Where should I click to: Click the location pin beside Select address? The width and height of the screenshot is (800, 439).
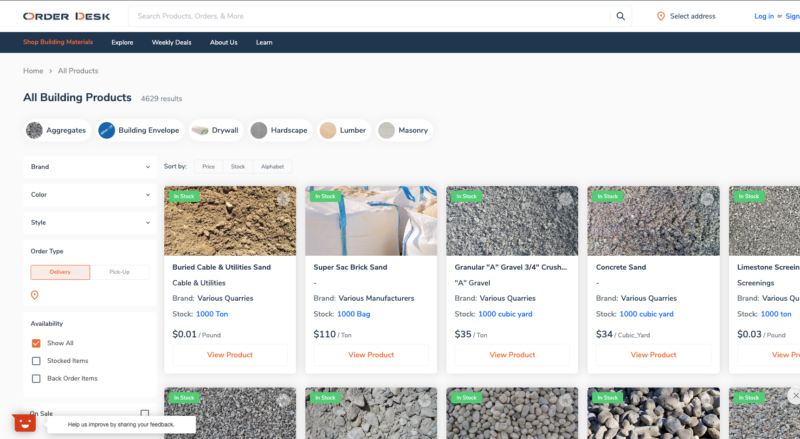point(661,16)
